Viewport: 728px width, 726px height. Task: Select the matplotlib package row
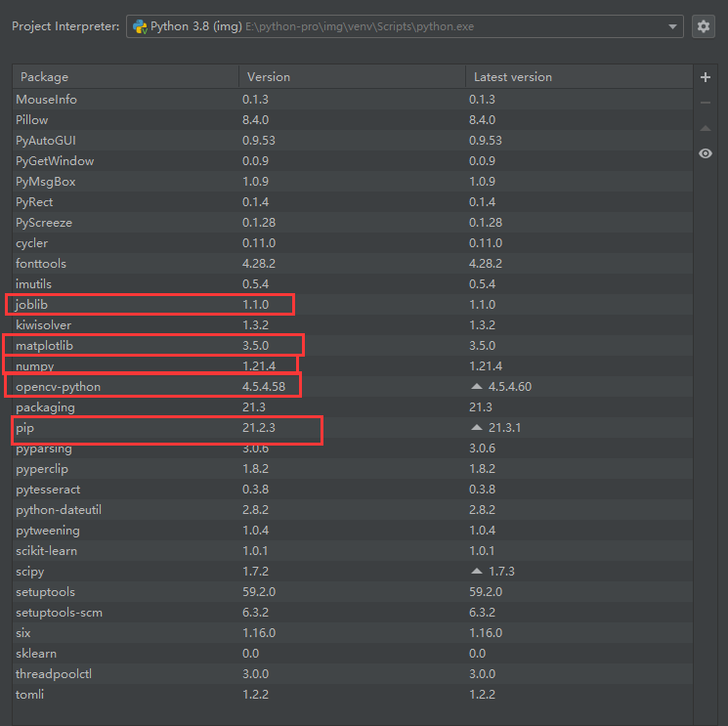point(353,345)
